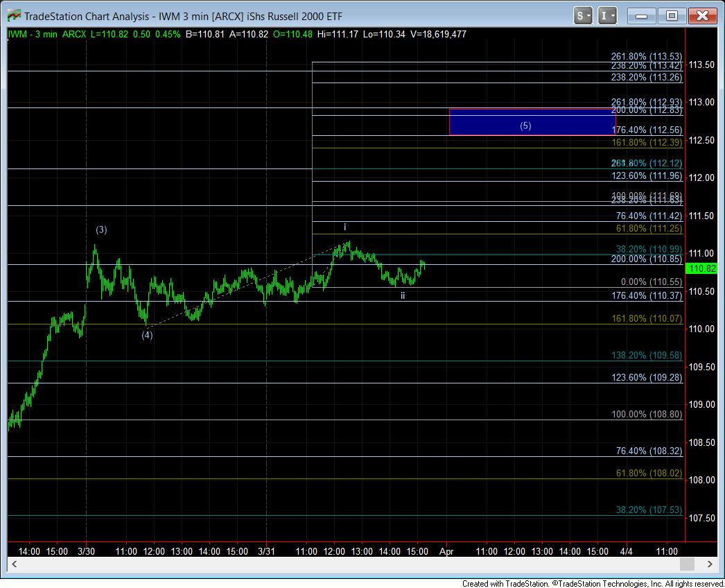Click the 161.80% (112.39) Fibonacci label
Viewport: 725px width, 588px height.
pos(647,142)
